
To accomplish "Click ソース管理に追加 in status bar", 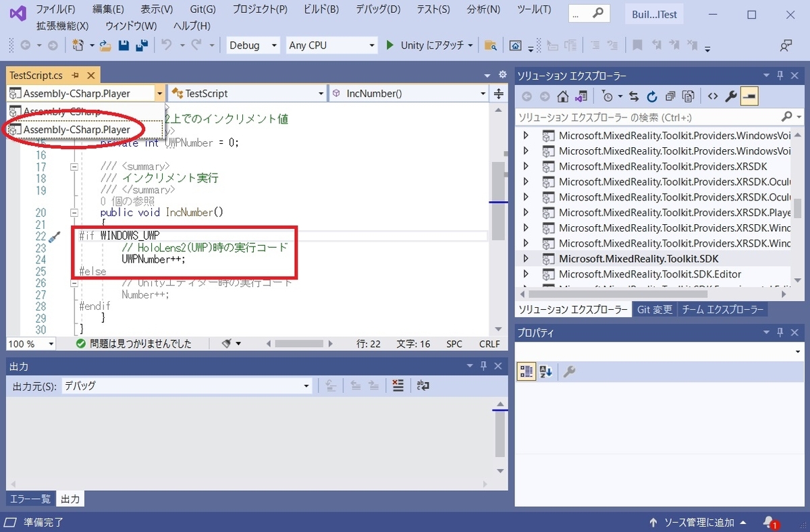I will (x=697, y=523).
